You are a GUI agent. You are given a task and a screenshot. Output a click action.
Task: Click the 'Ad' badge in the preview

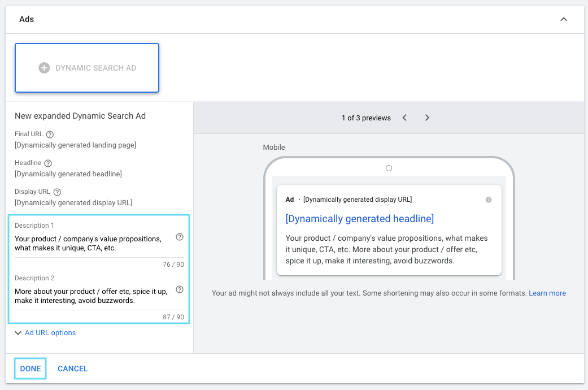(x=290, y=200)
